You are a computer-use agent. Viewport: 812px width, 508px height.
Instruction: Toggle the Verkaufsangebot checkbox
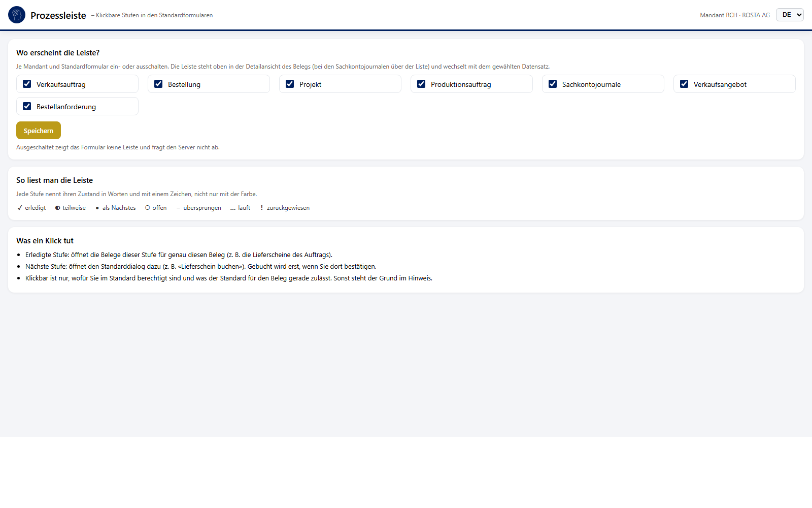(x=684, y=84)
